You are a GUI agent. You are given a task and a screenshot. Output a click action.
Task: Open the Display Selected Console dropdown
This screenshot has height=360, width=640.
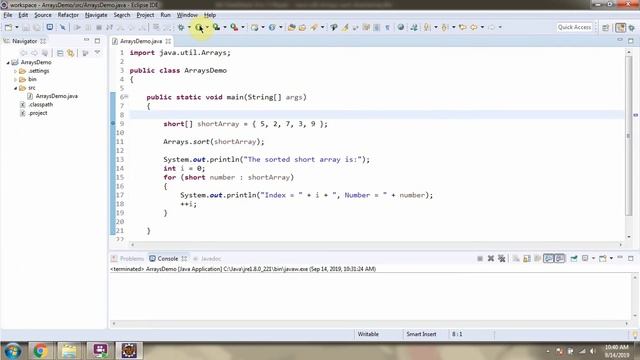593,258
